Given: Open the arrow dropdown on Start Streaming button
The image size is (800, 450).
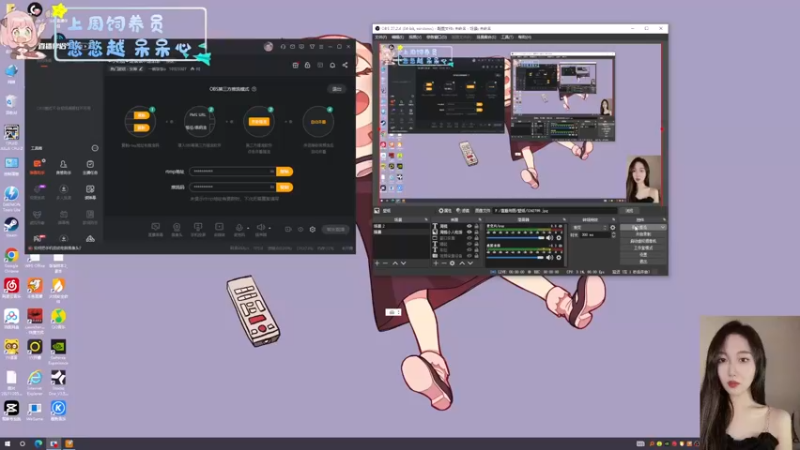Looking at the screenshot, I should pyautogui.click(x=663, y=227).
